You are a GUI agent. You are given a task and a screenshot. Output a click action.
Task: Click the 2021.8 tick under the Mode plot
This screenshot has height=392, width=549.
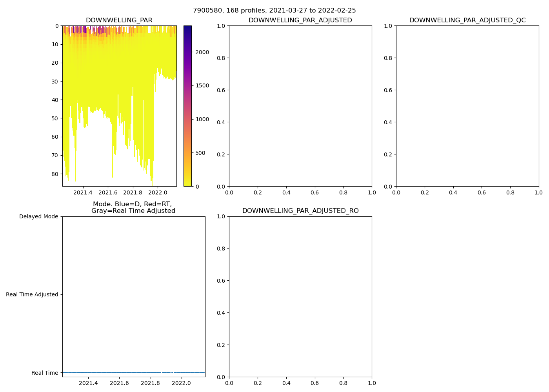150,383
